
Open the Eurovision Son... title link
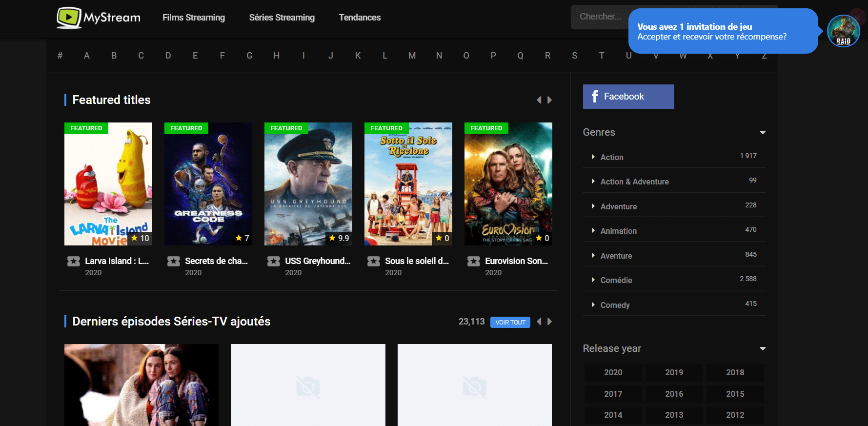(x=517, y=261)
